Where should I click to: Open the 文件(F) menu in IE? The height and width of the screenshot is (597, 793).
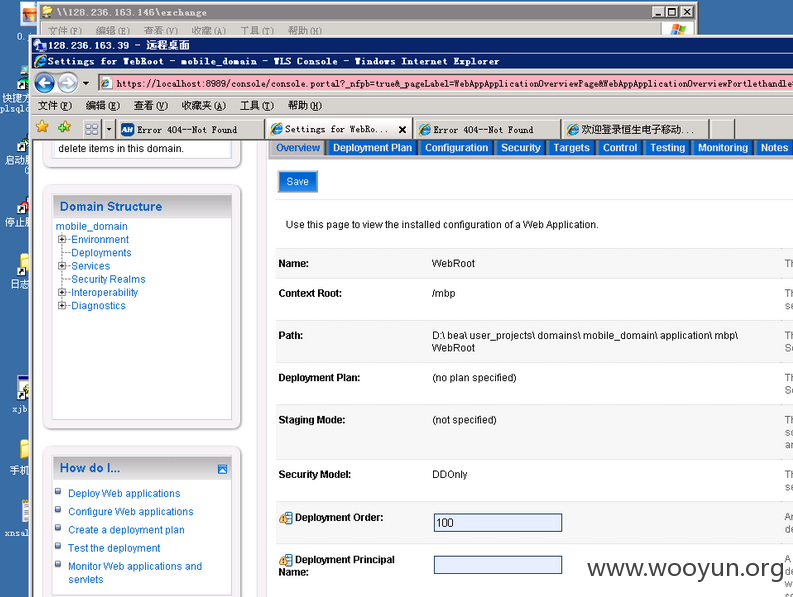click(55, 105)
